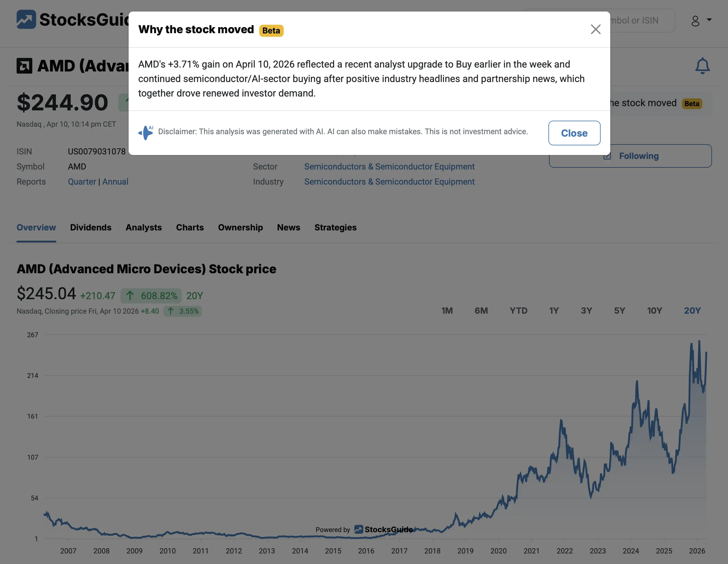Click the AMD company logo icon
Image resolution: width=728 pixels, height=564 pixels.
(x=25, y=65)
